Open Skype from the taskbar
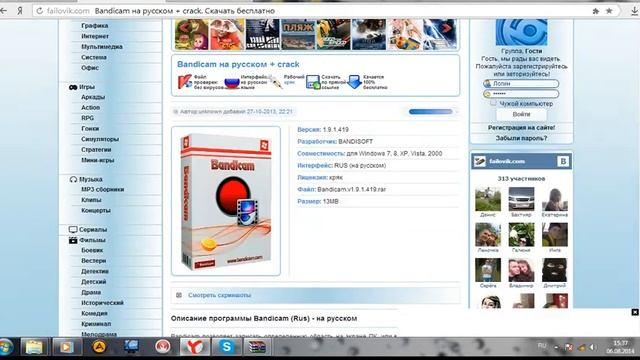The height and width of the screenshot is (360, 640). tap(226, 347)
